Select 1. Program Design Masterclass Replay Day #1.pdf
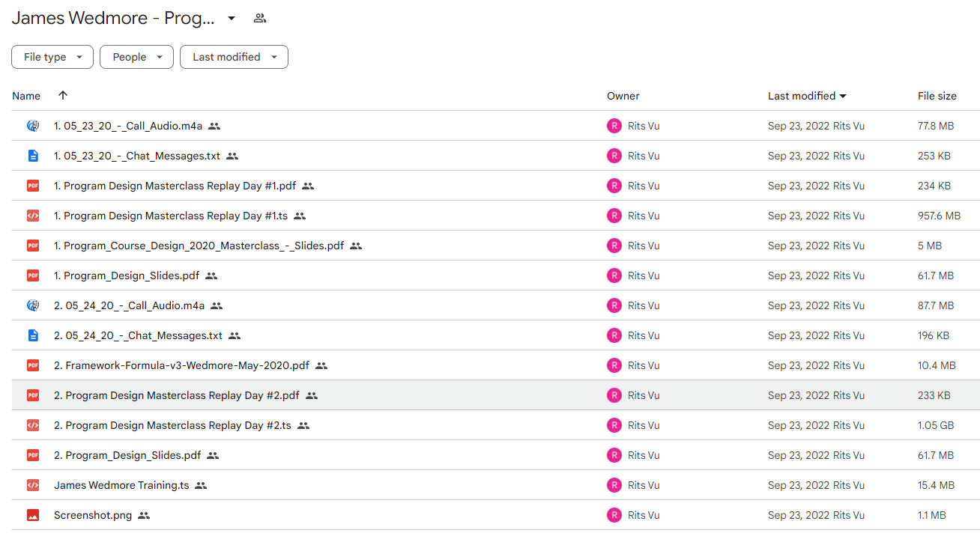 tap(175, 186)
